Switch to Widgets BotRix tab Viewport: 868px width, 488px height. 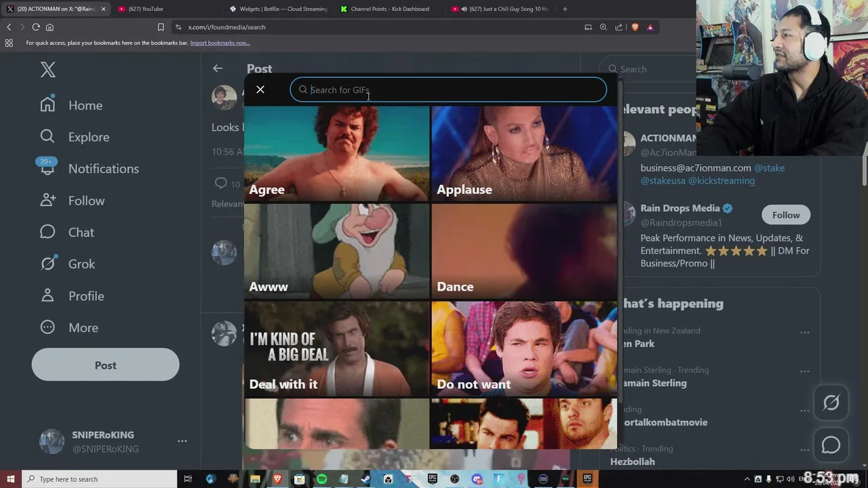278,9
